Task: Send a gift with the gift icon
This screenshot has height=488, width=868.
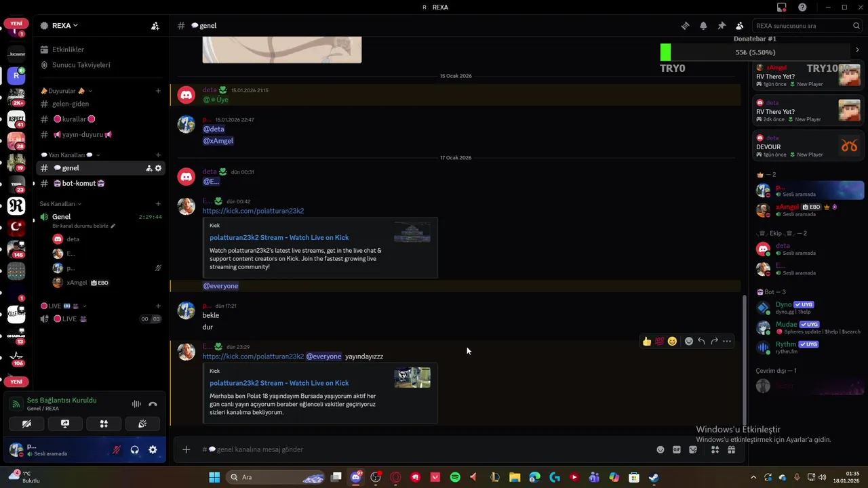Action: (732, 449)
